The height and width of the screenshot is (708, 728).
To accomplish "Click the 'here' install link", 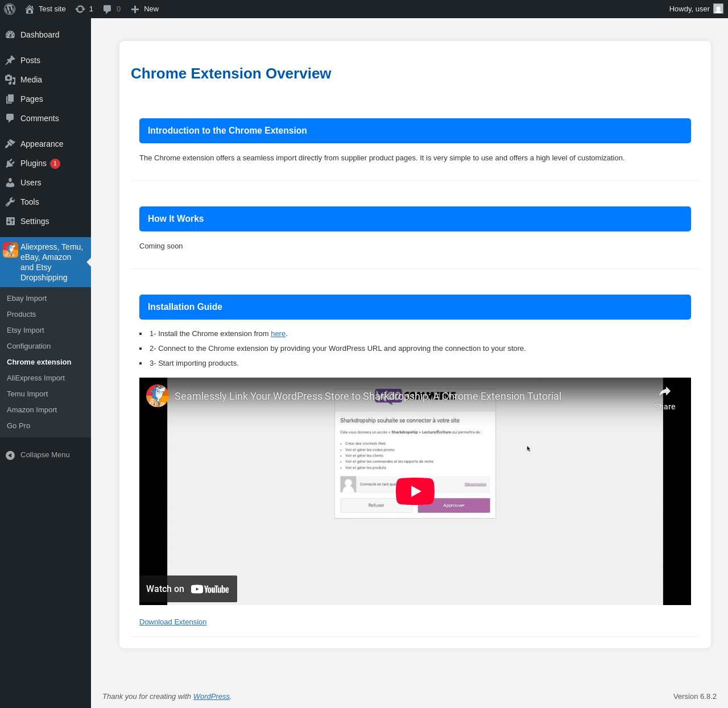I will (278, 334).
